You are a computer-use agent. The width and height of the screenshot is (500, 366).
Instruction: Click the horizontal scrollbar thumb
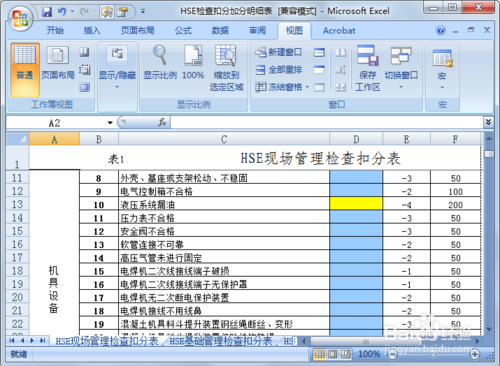[366, 341]
